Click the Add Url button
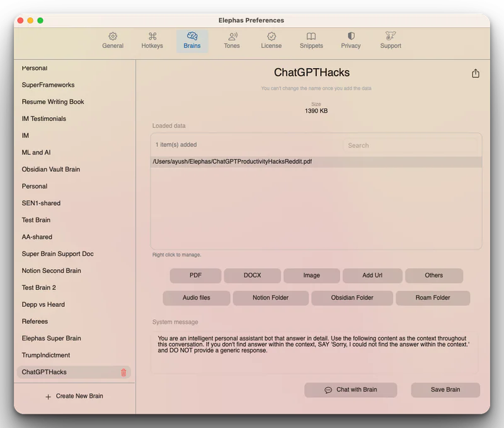The height and width of the screenshot is (428, 504). click(372, 275)
